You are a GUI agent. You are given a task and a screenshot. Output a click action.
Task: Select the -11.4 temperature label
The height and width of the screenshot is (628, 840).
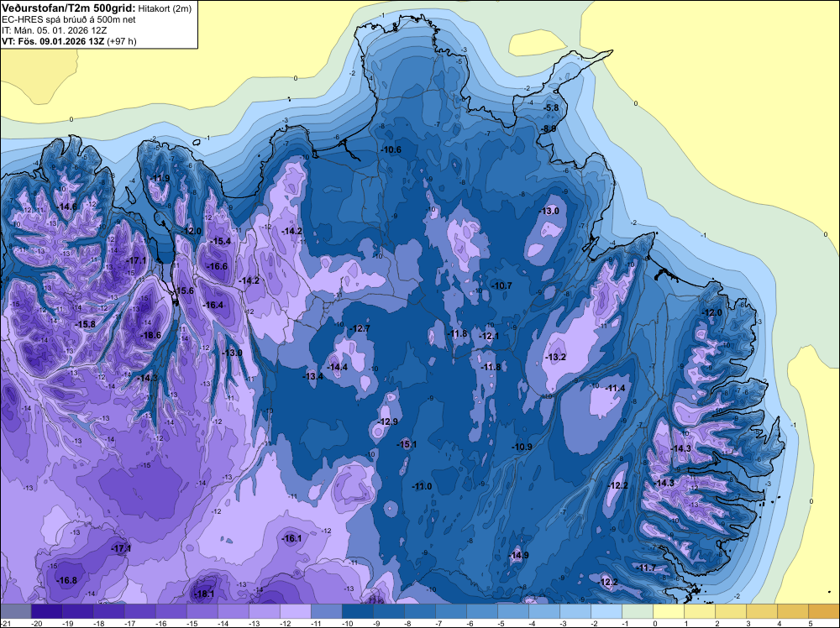pos(616,388)
